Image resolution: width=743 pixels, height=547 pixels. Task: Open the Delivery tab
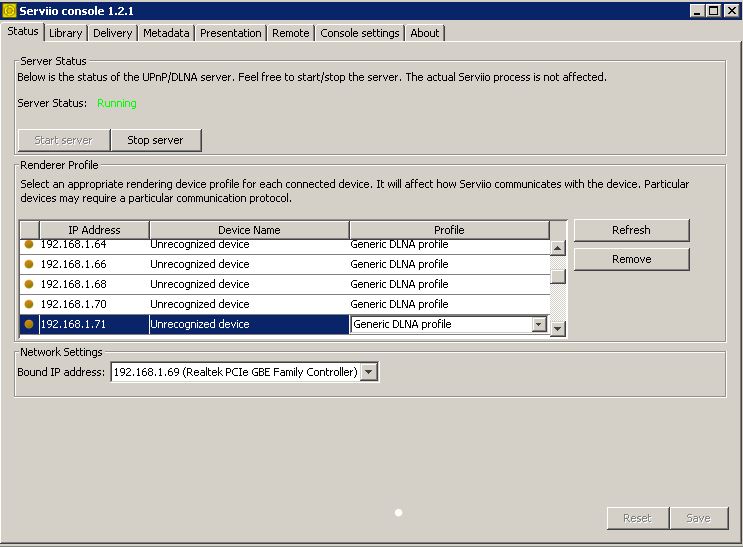pyautogui.click(x=113, y=33)
